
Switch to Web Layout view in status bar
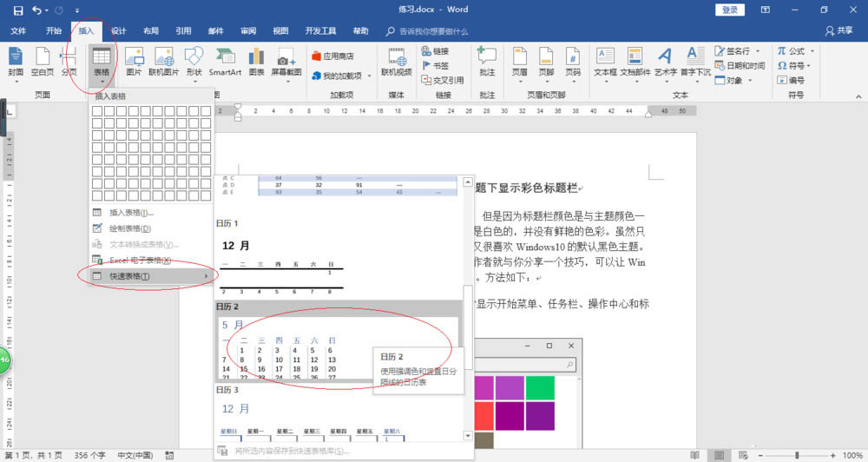742,455
